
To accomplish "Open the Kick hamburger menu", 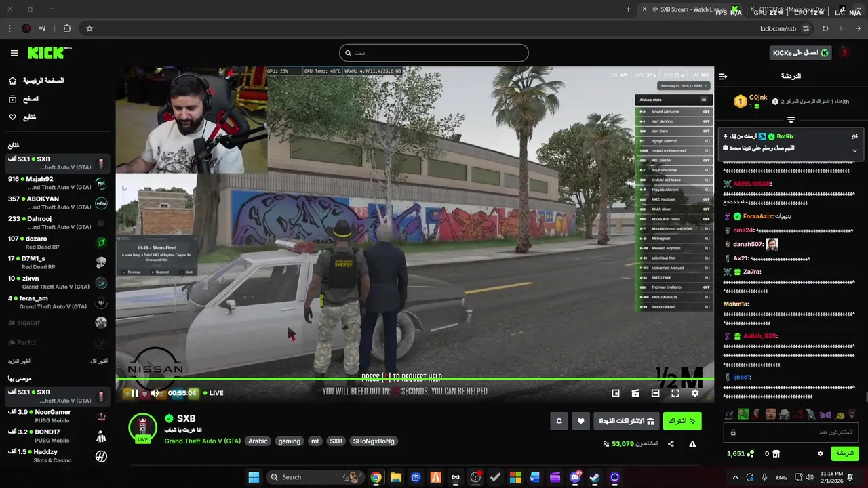I will pyautogui.click(x=14, y=53).
